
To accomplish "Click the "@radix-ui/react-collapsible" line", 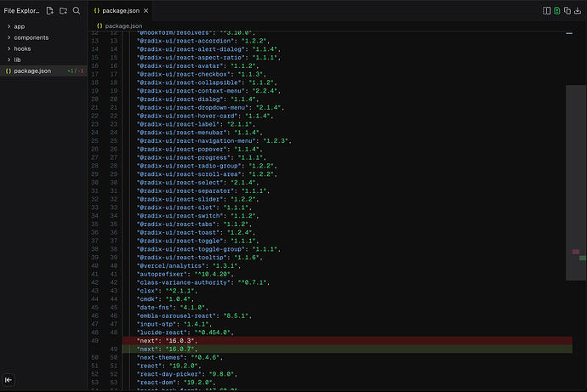I will (x=207, y=82).
